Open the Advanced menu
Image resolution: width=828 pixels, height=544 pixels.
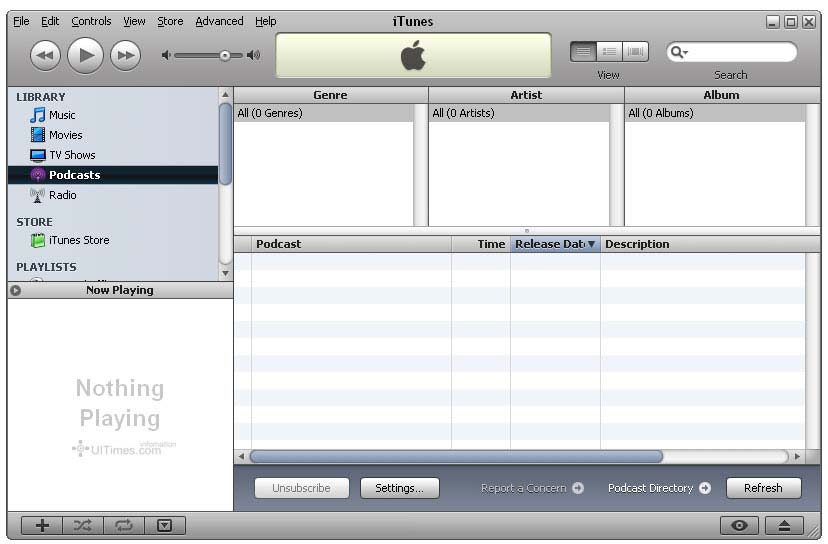pos(219,21)
